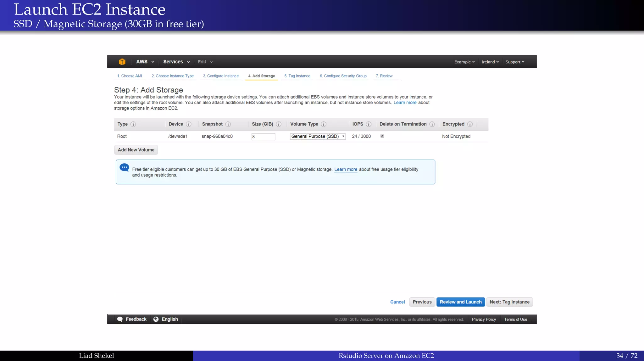Open the Example account dropdown
Viewport: 644px width, 361px height.
click(464, 62)
